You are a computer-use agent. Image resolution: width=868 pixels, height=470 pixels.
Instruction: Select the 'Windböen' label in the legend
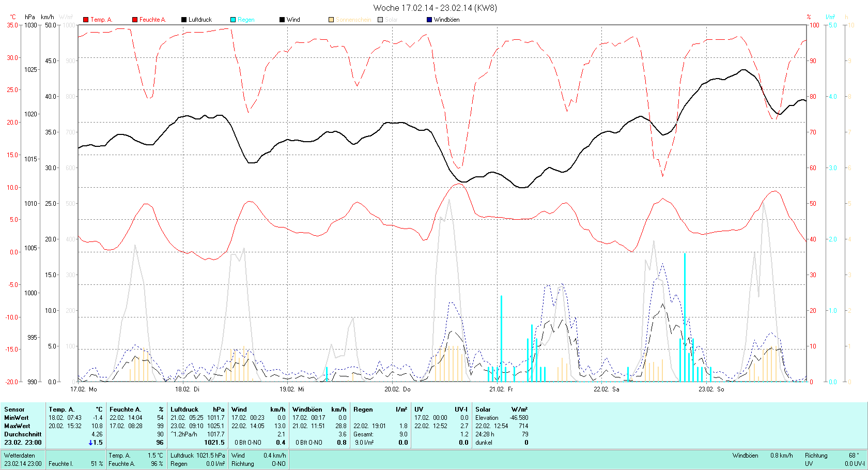tap(446, 20)
